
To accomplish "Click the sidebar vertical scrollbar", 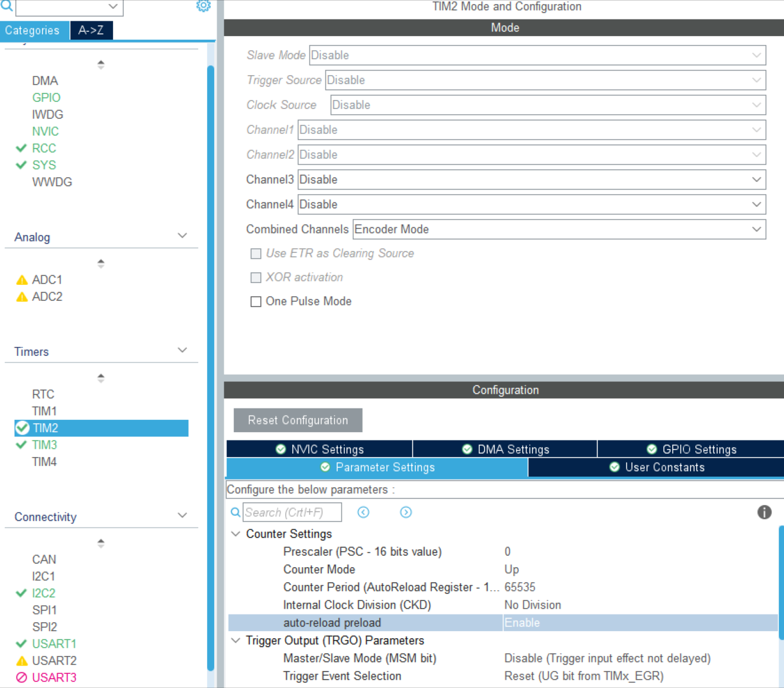I will [x=211, y=367].
